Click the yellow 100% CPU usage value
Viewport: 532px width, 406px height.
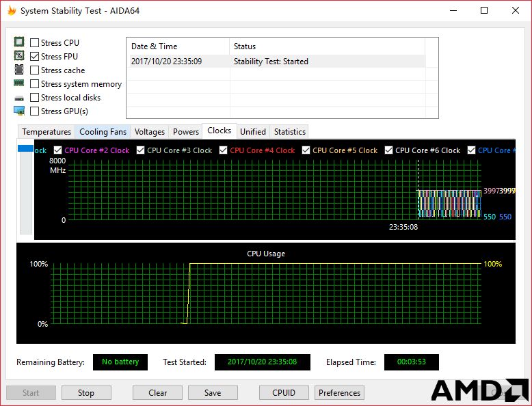(492, 264)
